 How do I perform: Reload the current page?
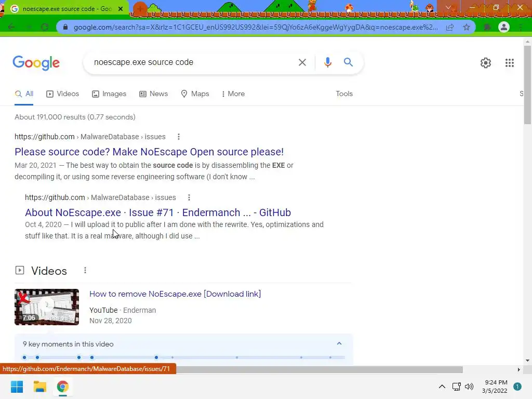45,27
